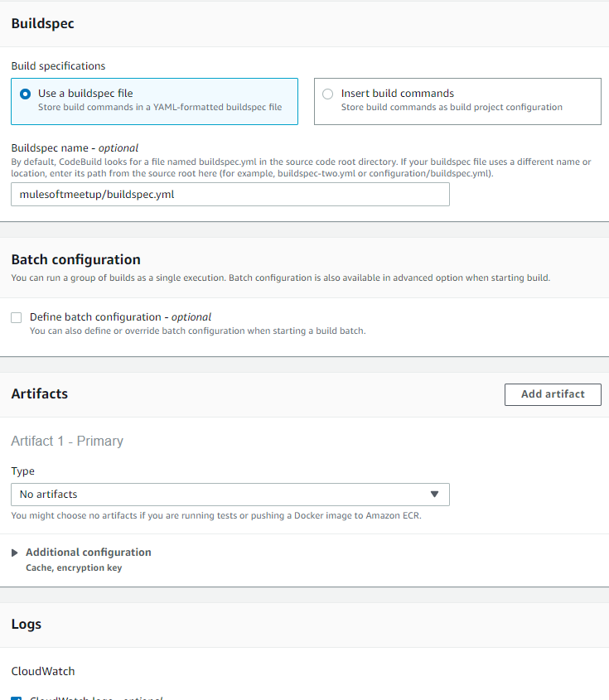The image size is (609, 700).
Task: Toggle the CloudWatch logs checkbox
Action: 17,698
